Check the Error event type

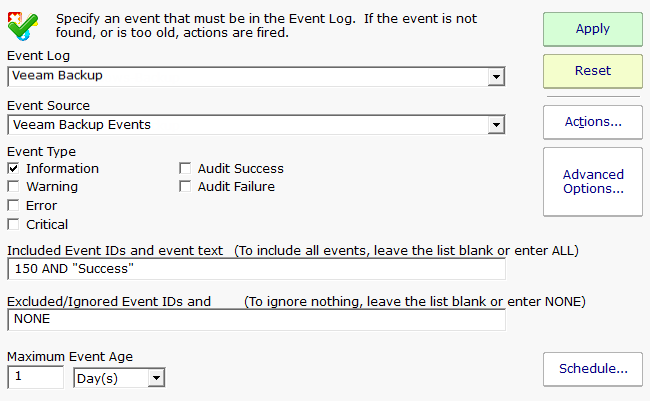pos(14,206)
